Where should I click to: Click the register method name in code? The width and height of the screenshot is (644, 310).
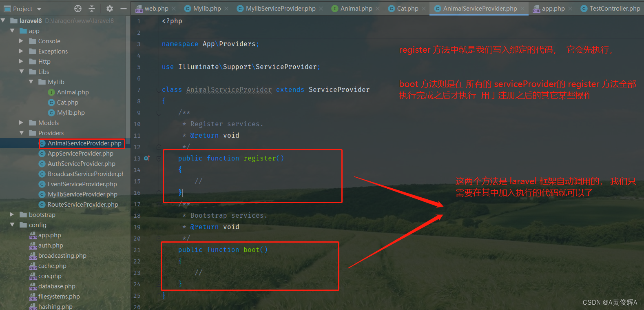[x=260, y=158]
